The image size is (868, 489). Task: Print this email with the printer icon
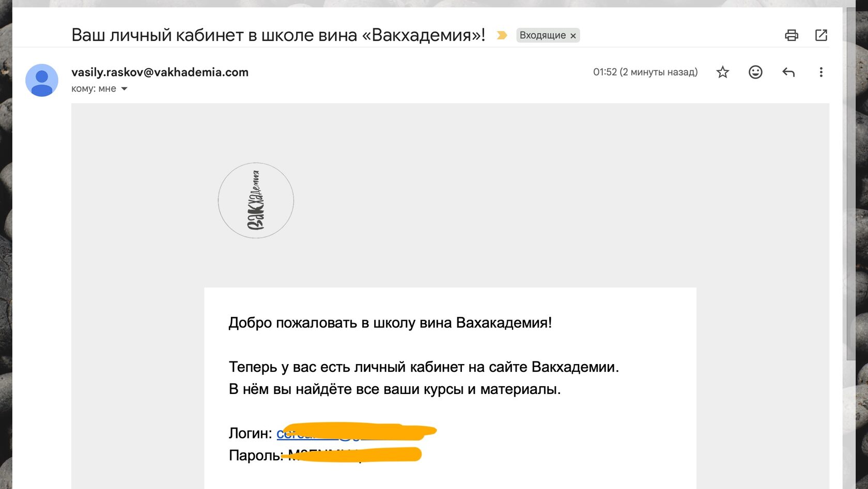(791, 35)
